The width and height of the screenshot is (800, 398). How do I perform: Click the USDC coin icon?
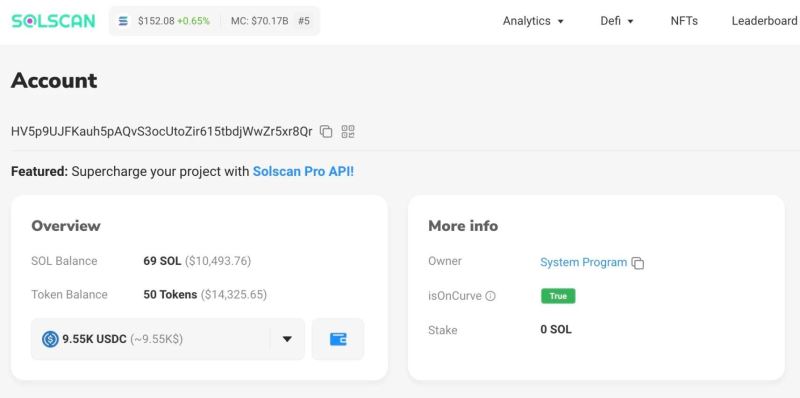coord(50,339)
